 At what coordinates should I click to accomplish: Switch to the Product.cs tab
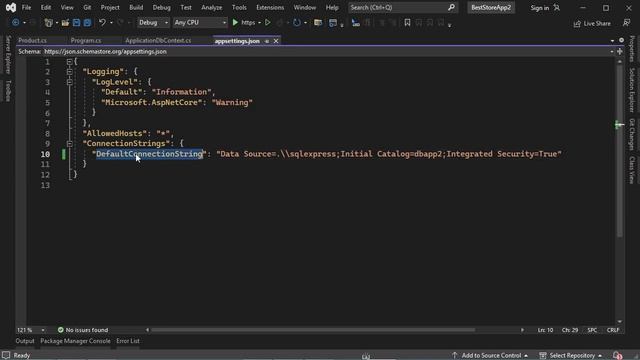pyautogui.click(x=32, y=41)
